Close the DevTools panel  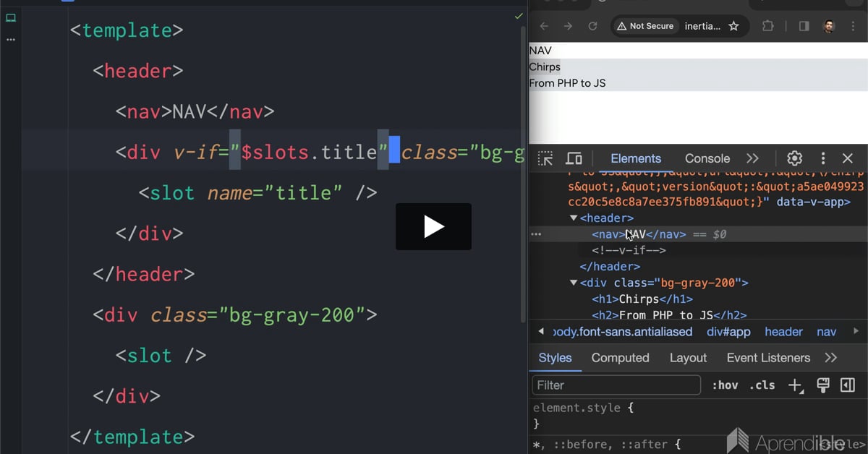(848, 158)
